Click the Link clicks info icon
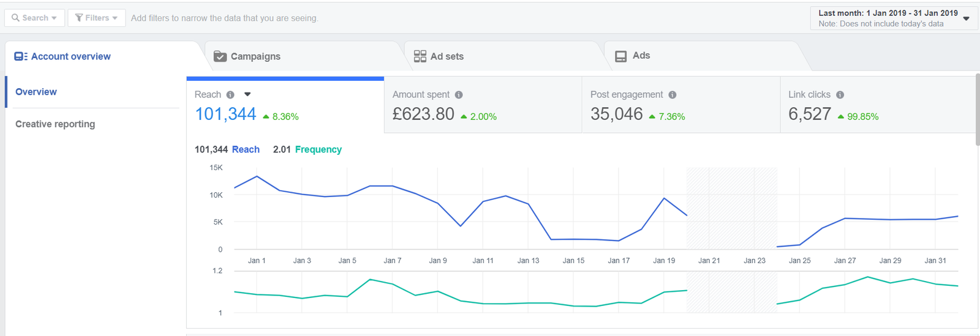 [840, 95]
